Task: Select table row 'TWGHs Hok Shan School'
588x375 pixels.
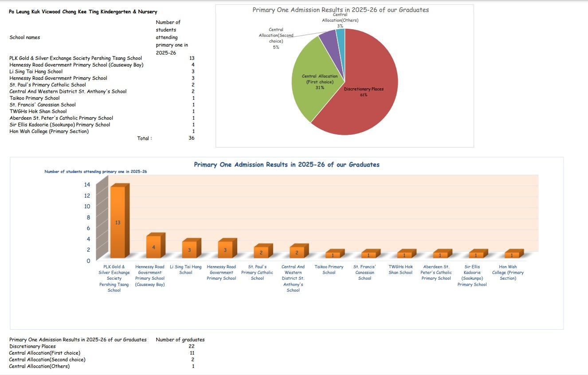Action: click(x=102, y=111)
